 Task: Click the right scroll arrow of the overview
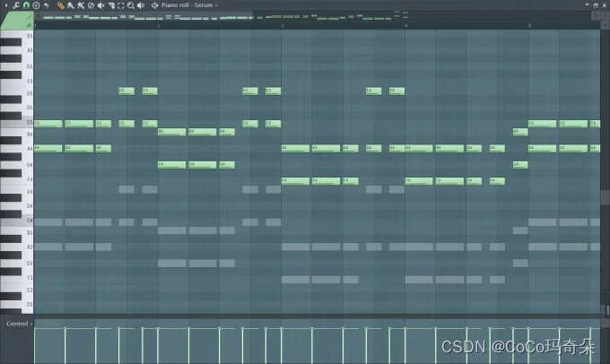(x=596, y=15)
